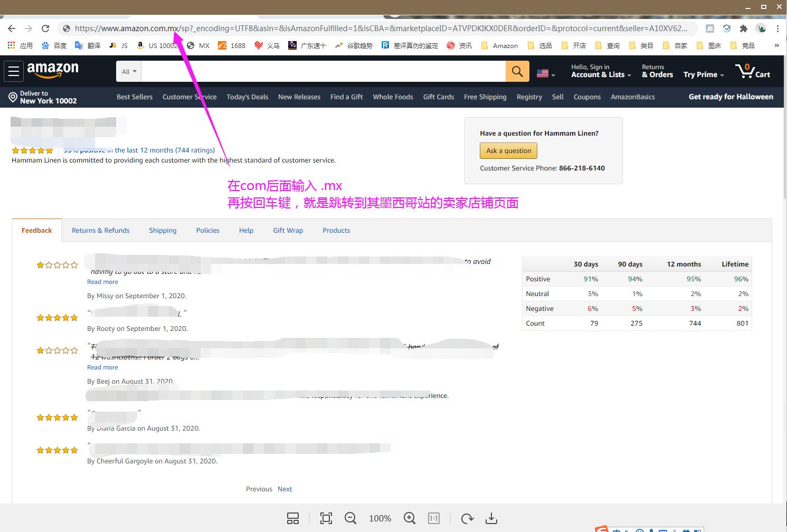This screenshot has height=532, width=787.
Task: Expand the Try Prime dropdown
Action: pyautogui.click(x=704, y=74)
